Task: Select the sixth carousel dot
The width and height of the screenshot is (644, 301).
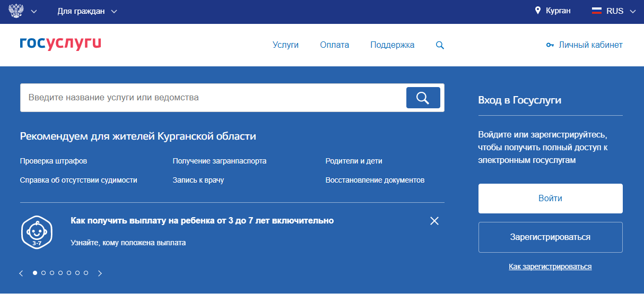Action: 77,273
